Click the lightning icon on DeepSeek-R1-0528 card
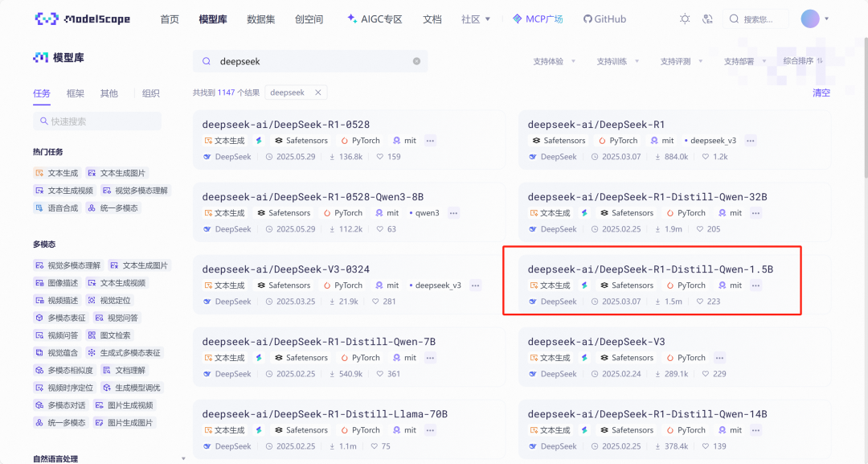This screenshot has height=464, width=868. point(259,141)
